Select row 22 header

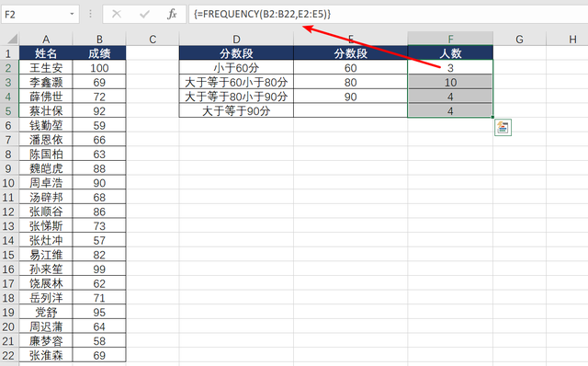[x=9, y=355]
